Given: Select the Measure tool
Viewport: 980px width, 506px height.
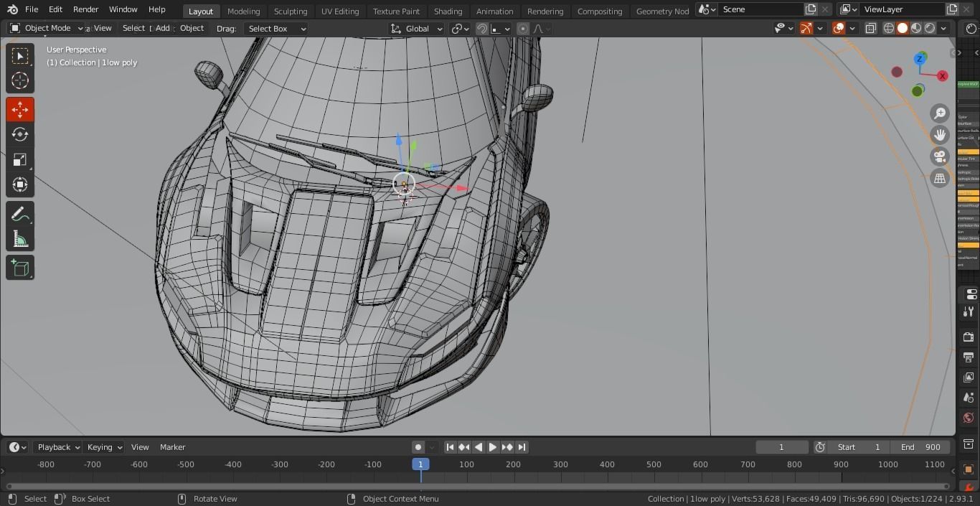Looking at the screenshot, I should click(x=20, y=240).
